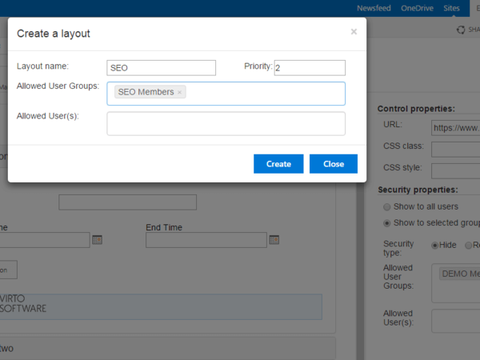Click the Share sync icon in header
Image resolution: width=480 pixels, height=360 pixels.
click(x=461, y=30)
